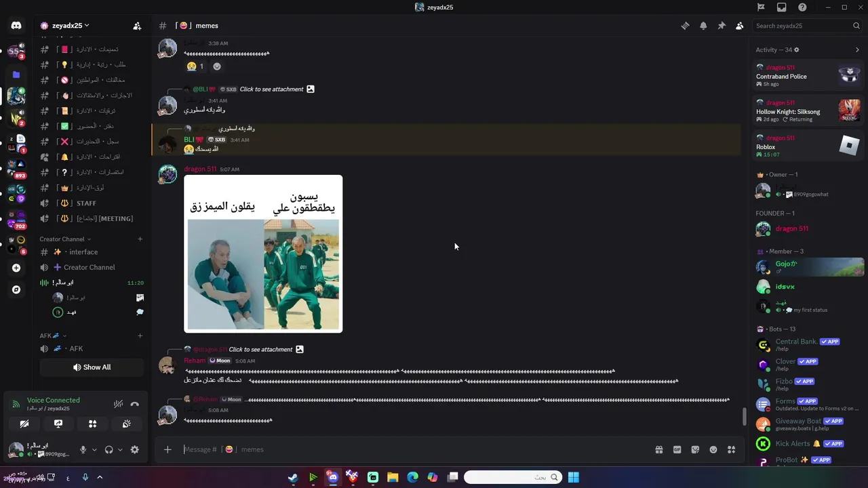Open headphone output options arrow

(120, 449)
